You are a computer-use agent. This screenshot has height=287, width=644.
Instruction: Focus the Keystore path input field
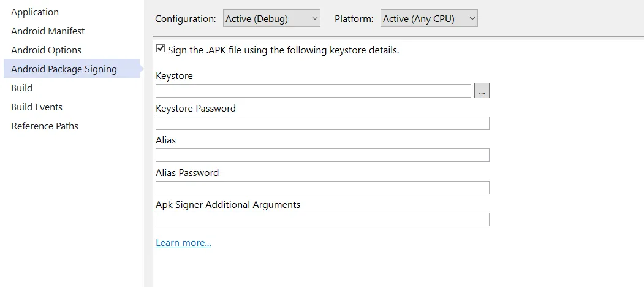coord(313,91)
